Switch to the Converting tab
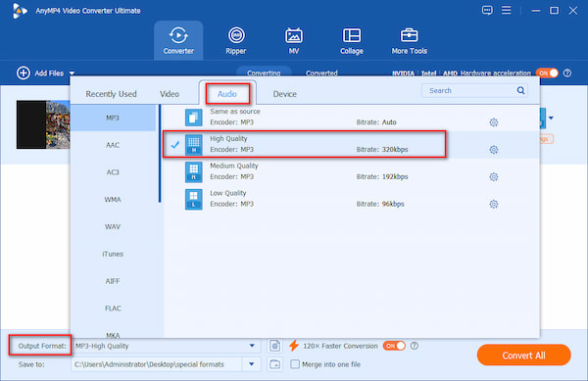Screen dimensions: 588x381 tap(264, 72)
